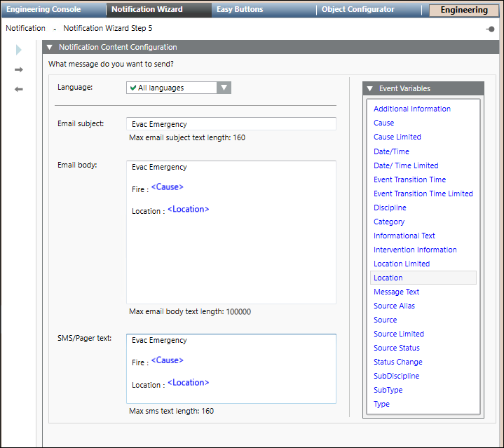
Task: Click the play arrow icon in left sidebar
Action: tap(19, 50)
